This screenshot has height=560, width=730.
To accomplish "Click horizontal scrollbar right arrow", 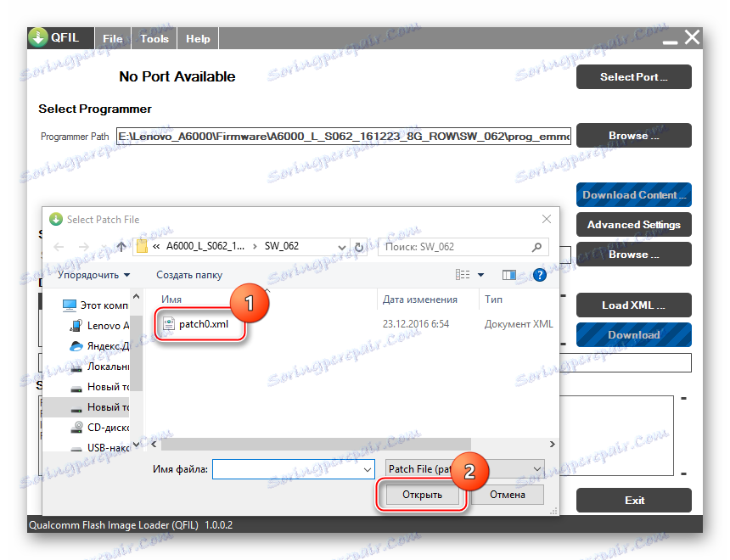I will click(552, 444).
